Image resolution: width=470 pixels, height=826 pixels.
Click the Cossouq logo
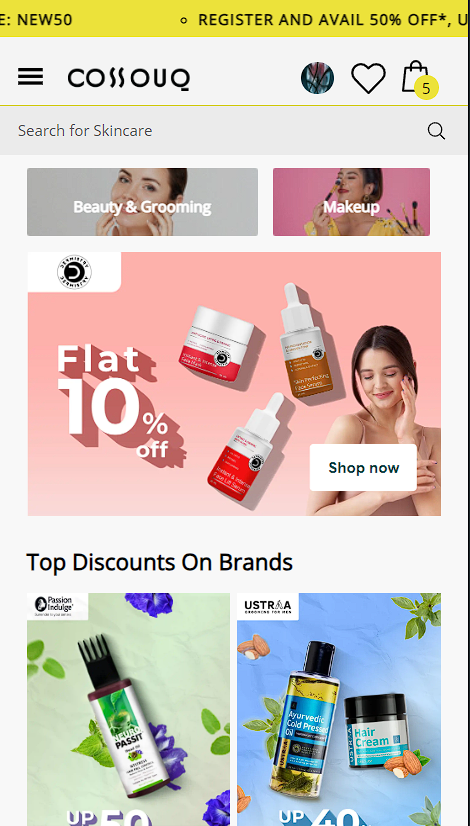pyautogui.click(x=129, y=79)
